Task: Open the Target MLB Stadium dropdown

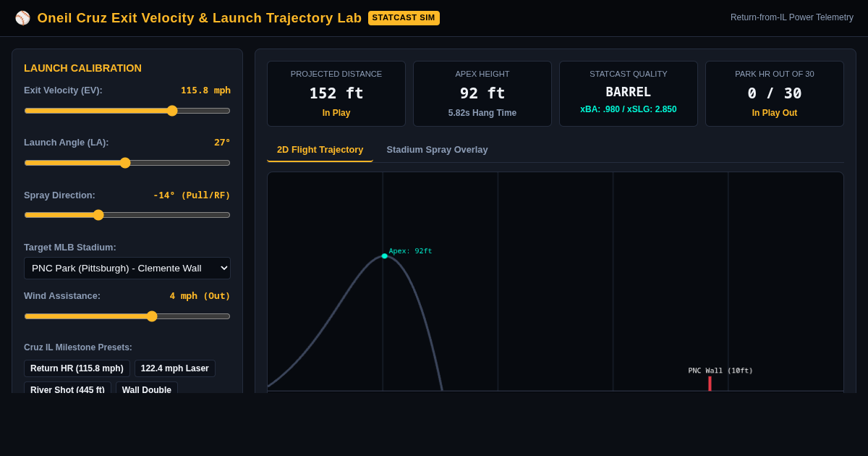Action: [x=127, y=268]
